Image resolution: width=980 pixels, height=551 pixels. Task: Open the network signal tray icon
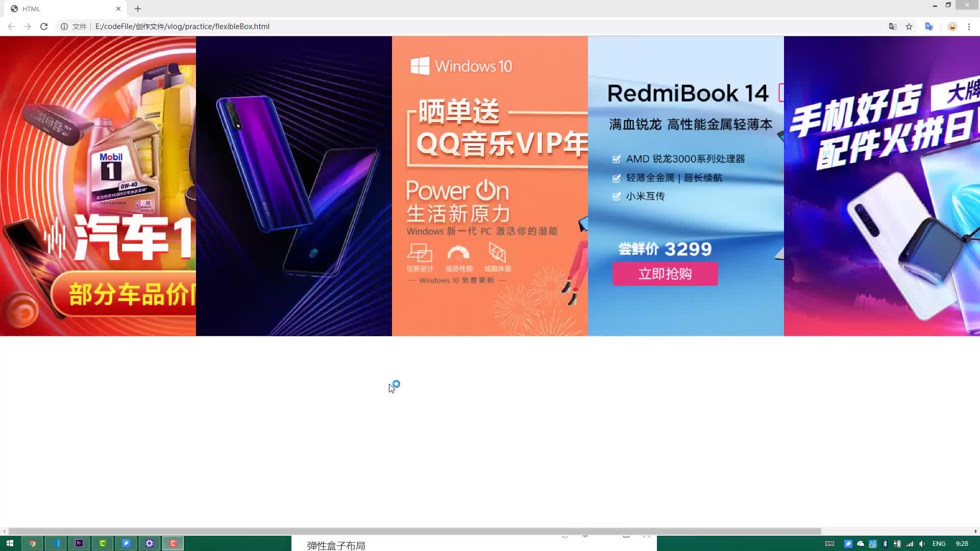tap(910, 544)
